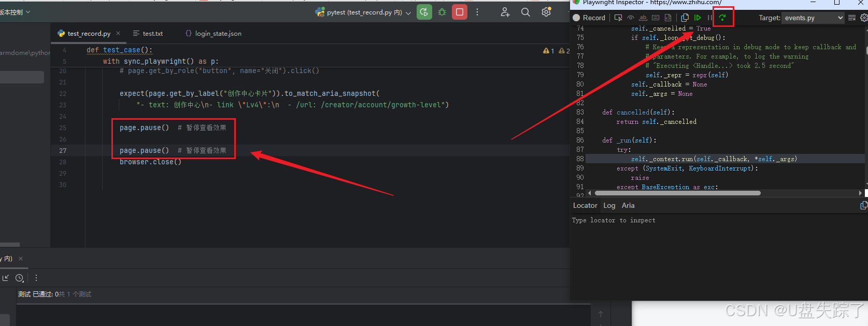Open Code With Me user icon

pos(505,12)
